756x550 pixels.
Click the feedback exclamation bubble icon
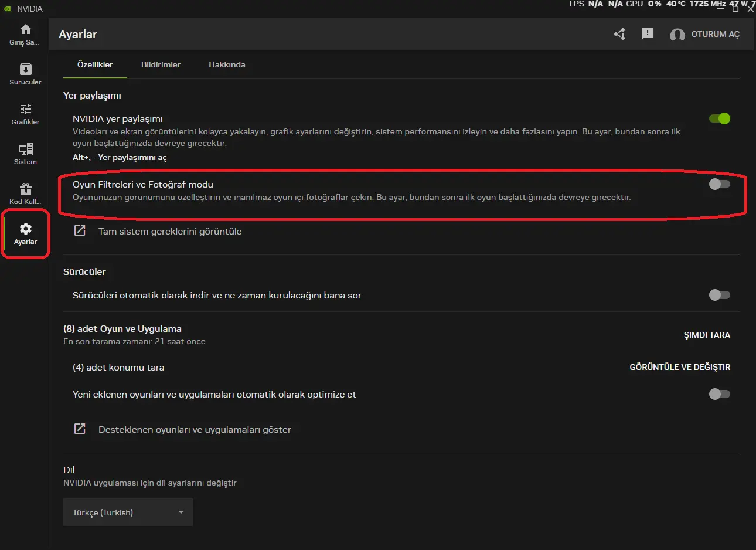[648, 34]
